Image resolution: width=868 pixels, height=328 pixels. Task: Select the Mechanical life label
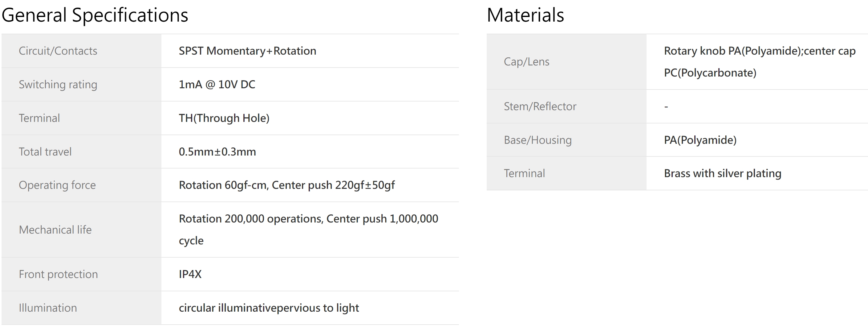pyautogui.click(x=55, y=230)
